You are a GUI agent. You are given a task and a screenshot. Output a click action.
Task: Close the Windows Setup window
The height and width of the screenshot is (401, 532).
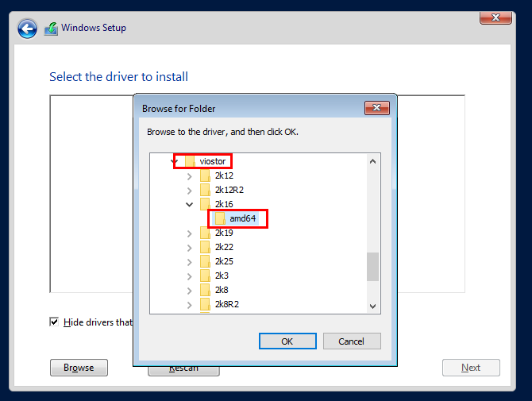click(x=495, y=18)
